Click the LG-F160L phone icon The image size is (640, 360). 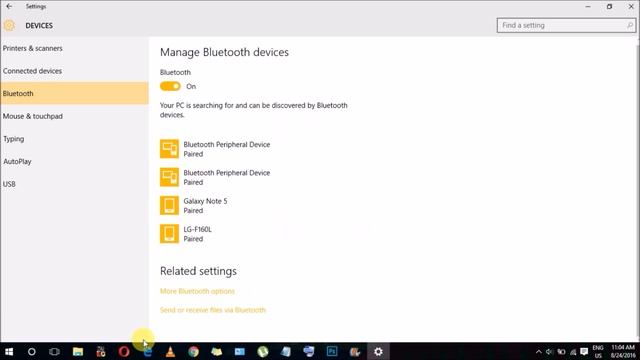click(169, 234)
